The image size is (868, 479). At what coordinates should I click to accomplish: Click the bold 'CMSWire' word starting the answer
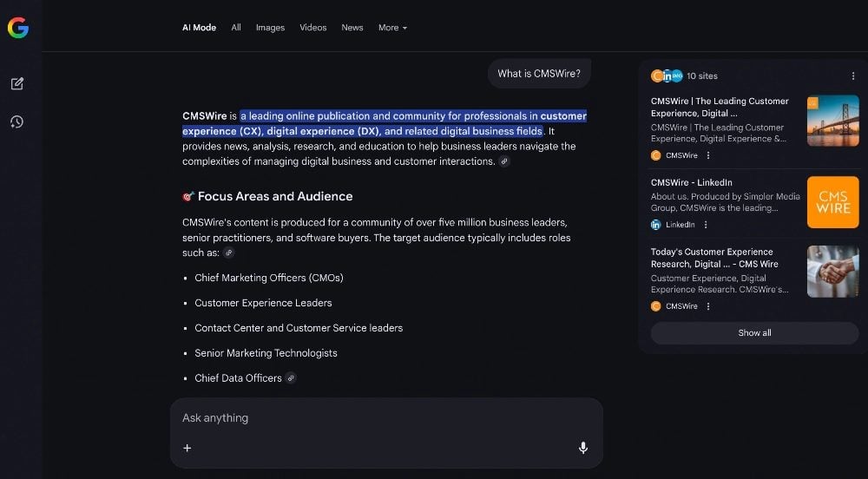(204, 116)
